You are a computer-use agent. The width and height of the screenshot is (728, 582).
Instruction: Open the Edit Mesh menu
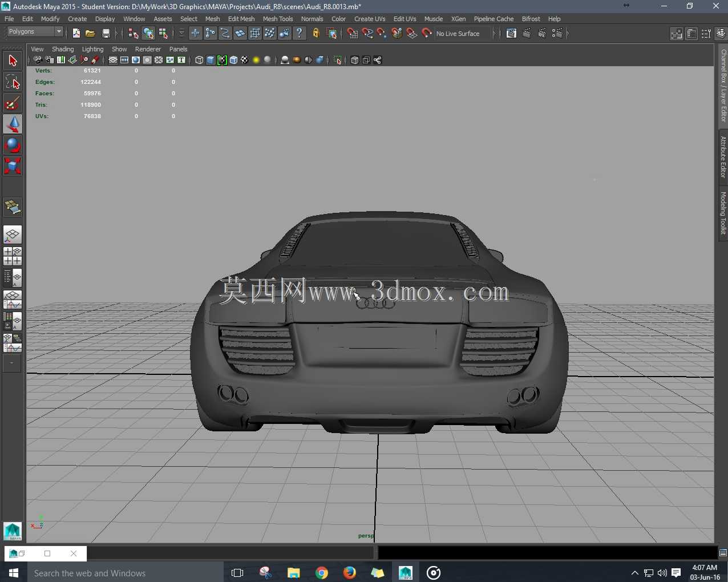[241, 19]
